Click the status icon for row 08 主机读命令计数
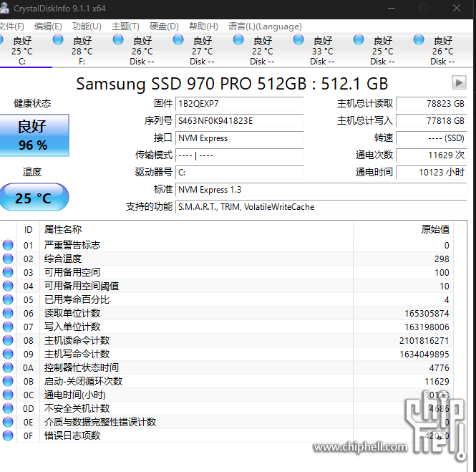The image size is (476, 472). (x=8, y=340)
